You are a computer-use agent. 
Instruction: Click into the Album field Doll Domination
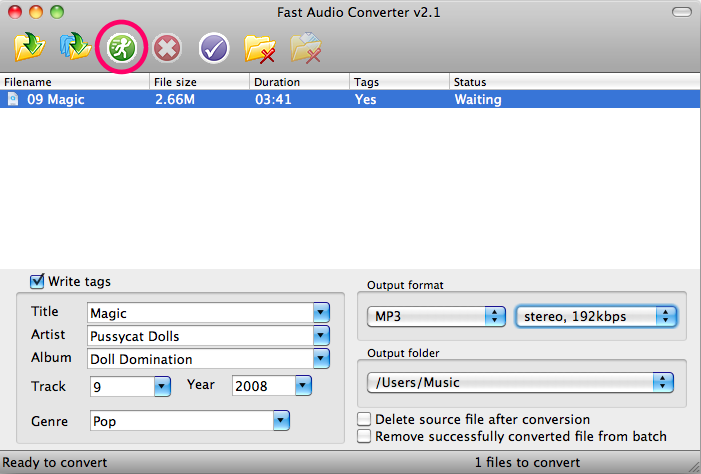pos(200,359)
